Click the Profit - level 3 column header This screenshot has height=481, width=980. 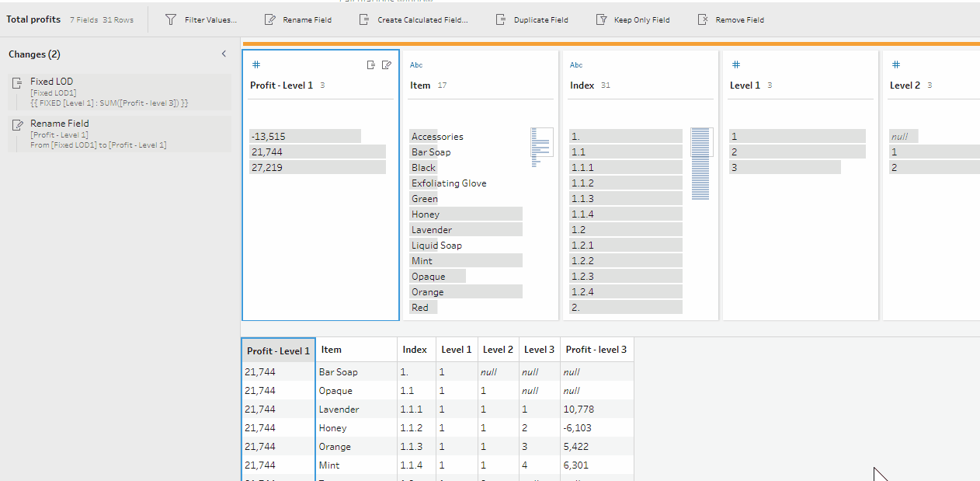[x=596, y=350]
